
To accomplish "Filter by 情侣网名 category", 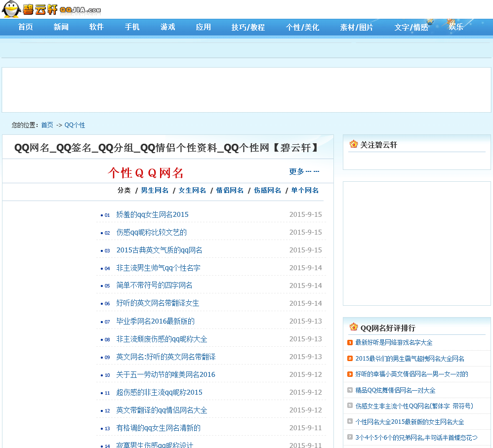I will point(230,190).
